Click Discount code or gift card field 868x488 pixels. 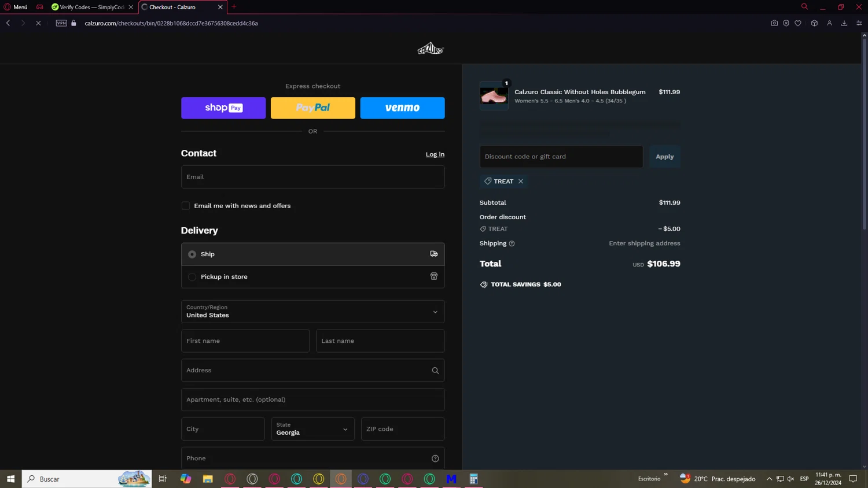[x=561, y=157]
